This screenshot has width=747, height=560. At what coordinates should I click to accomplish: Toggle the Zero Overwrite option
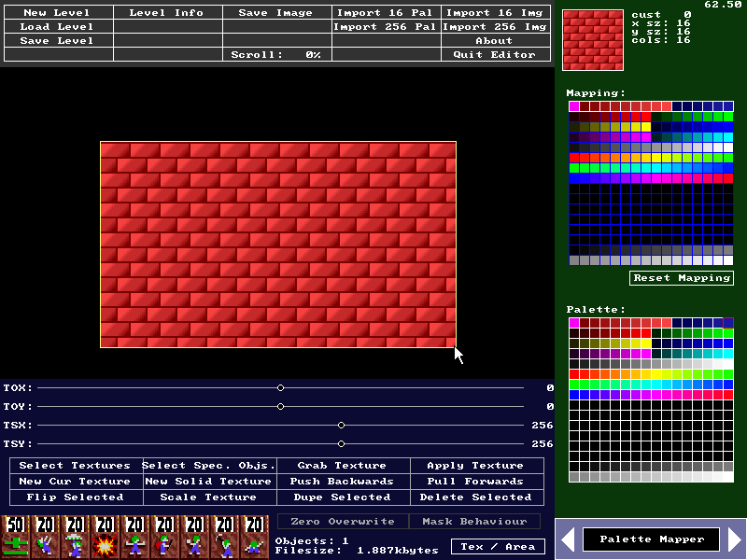pos(343,522)
